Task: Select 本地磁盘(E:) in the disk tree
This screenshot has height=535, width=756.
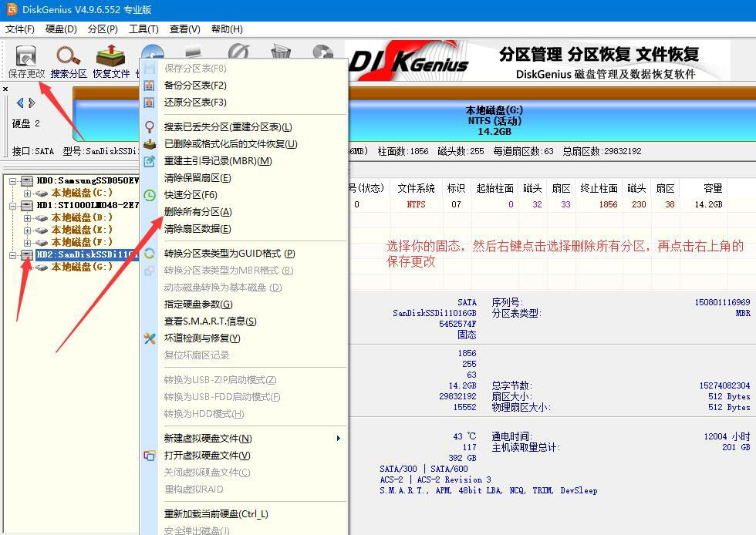Action: (82, 230)
